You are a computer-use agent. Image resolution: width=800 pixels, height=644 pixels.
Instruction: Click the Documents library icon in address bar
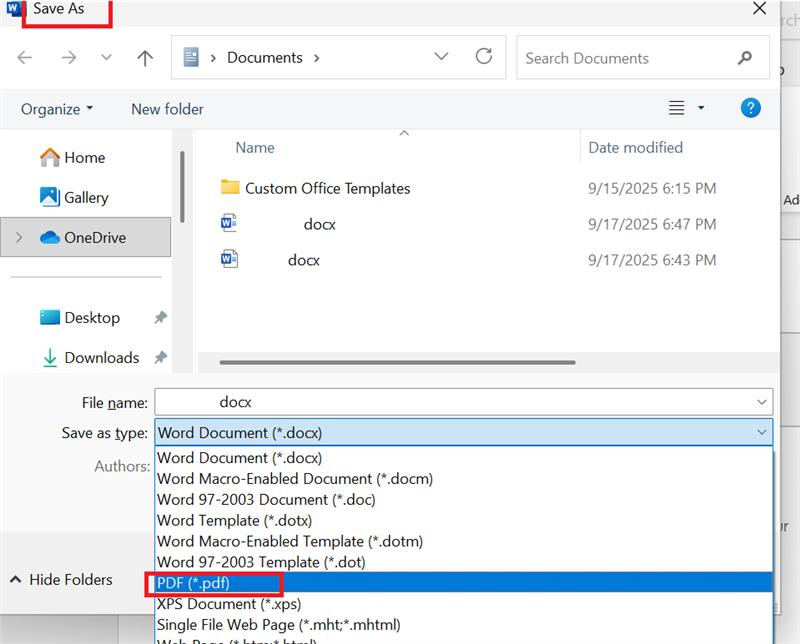coord(191,57)
